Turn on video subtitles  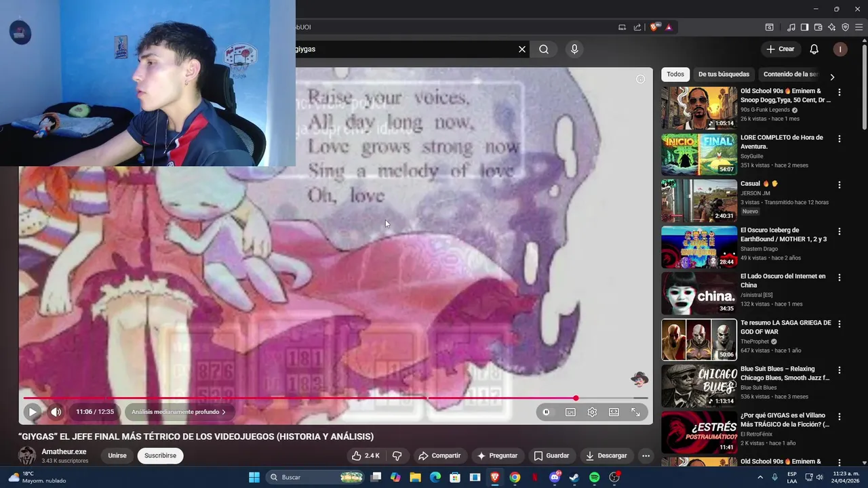click(x=570, y=412)
